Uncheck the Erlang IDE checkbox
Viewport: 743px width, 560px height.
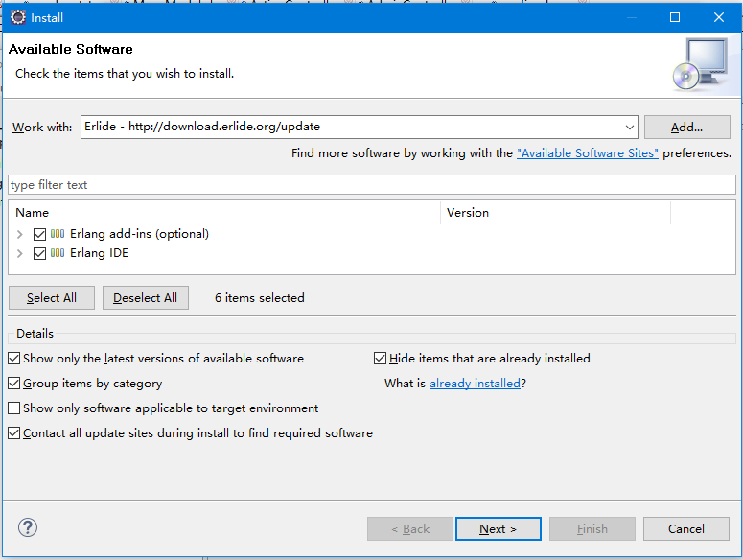point(39,253)
